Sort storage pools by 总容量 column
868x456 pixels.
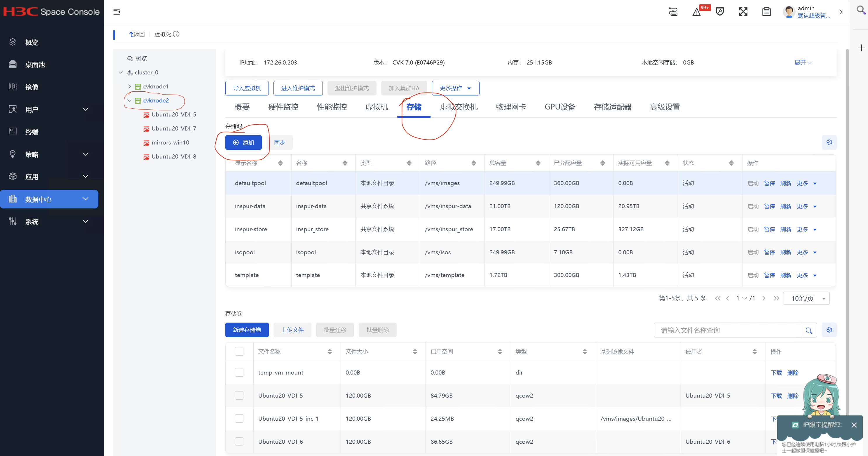(538, 163)
